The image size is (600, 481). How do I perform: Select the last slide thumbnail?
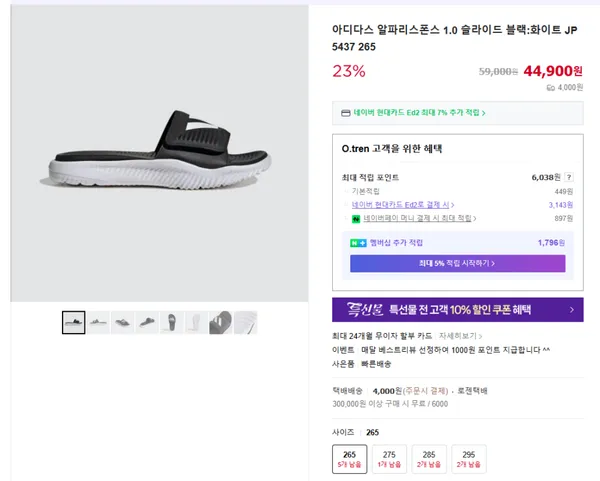point(246,322)
